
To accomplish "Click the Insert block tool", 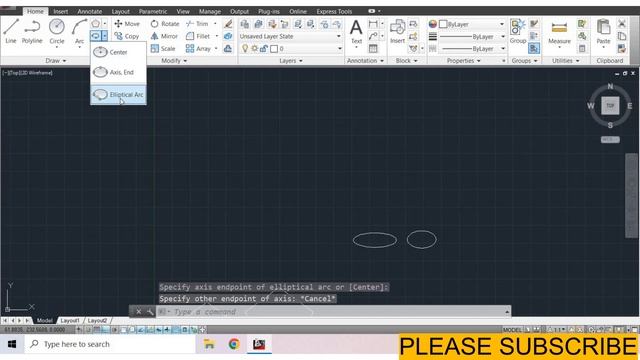I will tap(397, 32).
